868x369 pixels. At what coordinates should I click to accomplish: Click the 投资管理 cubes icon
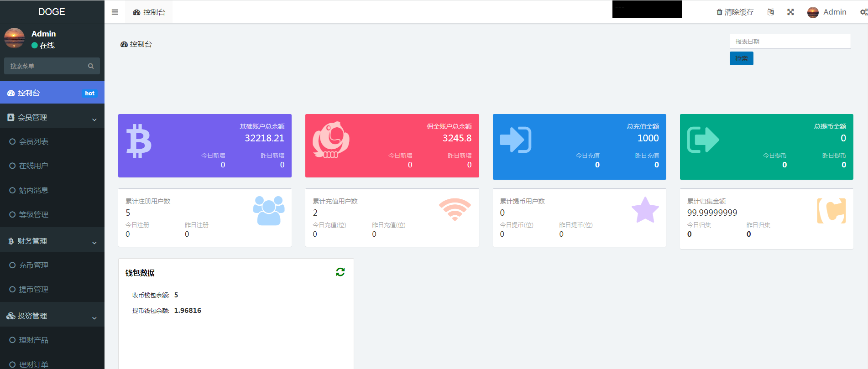pyautogui.click(x=11, y=316)
